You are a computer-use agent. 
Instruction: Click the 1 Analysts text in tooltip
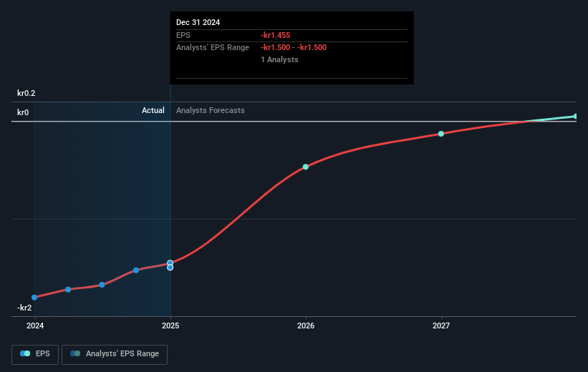tap(280, 59)
